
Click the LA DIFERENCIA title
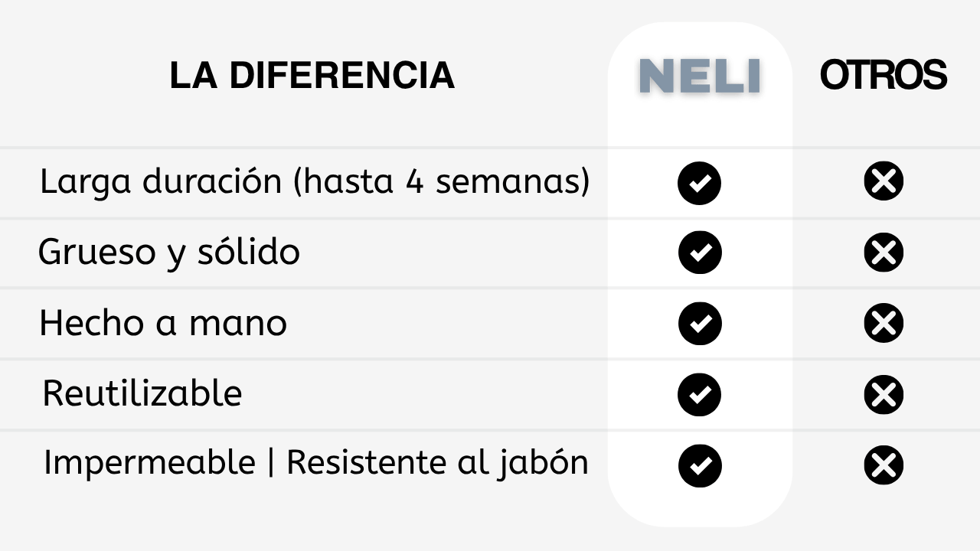click(312, 76)
